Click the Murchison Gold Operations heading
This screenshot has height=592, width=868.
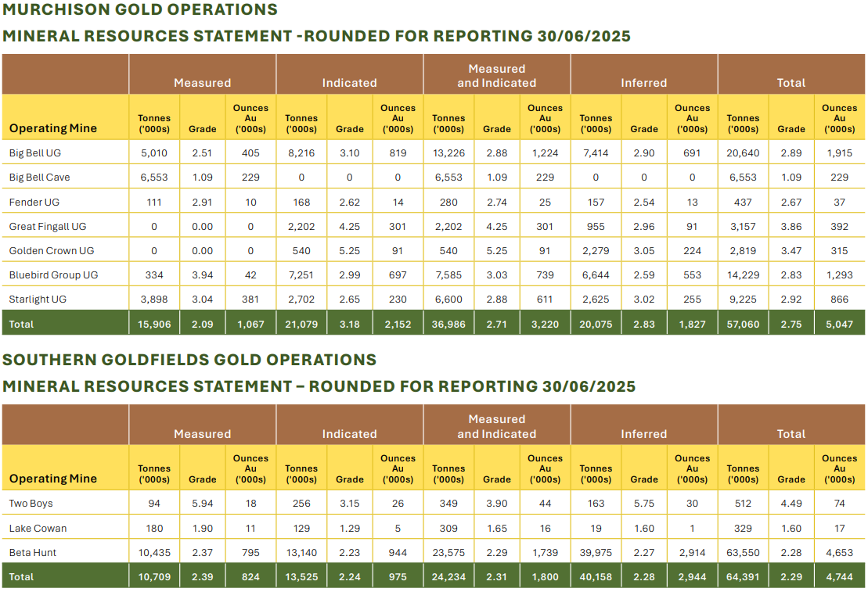coord(140,10)
